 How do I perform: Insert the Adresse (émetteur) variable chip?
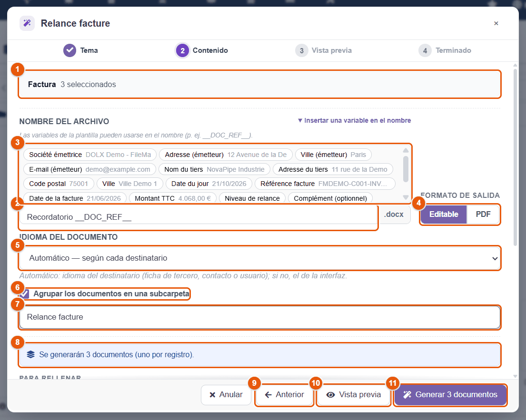click(226, 155)
